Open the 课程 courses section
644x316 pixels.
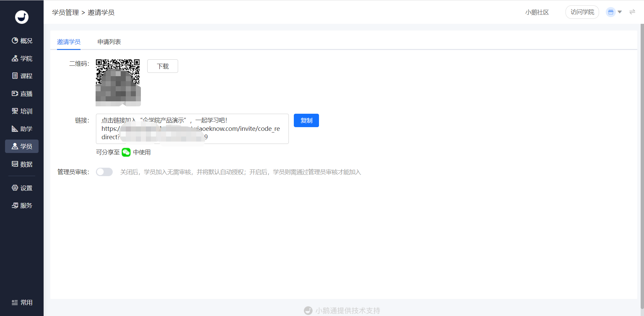tap(22, 76)
